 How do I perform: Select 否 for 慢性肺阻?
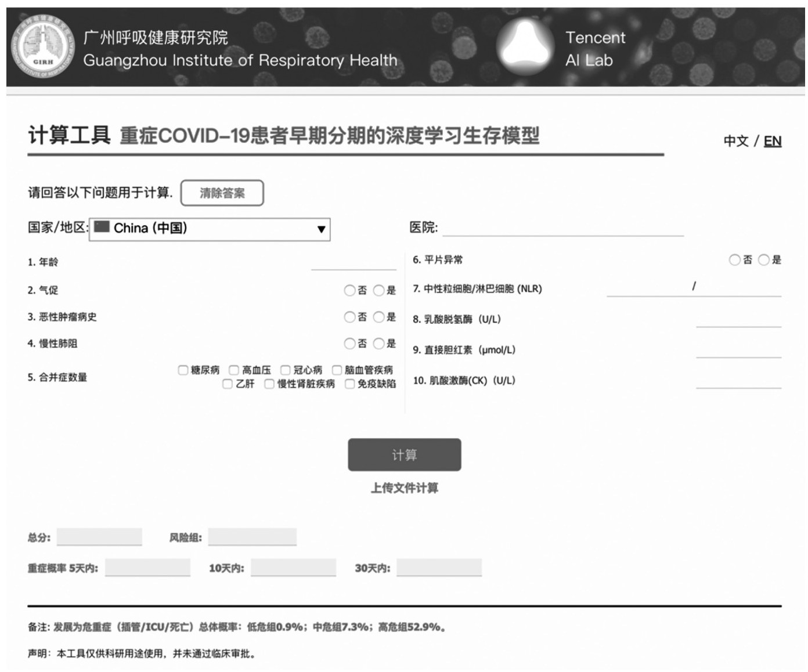pyautogui.click(x=349, y=344)
